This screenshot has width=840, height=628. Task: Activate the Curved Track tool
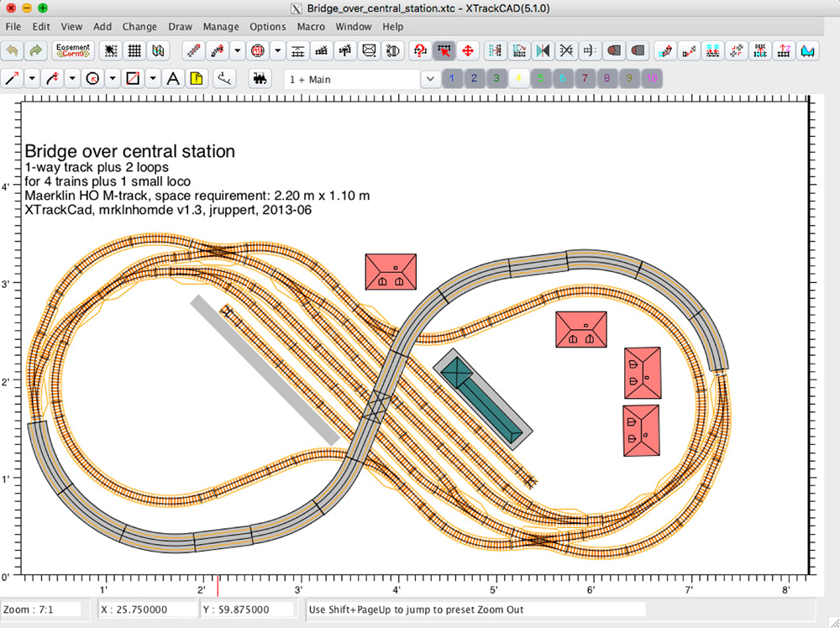(54, 77)
